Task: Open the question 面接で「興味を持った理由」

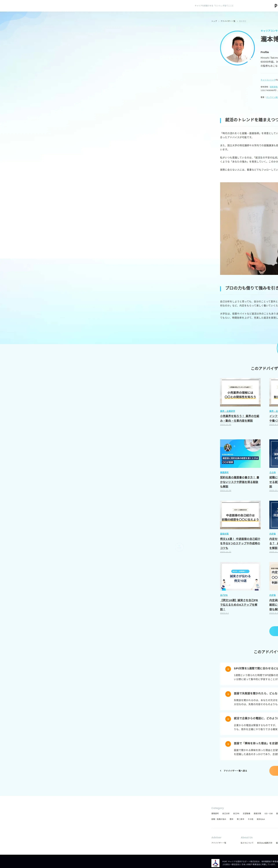Action: point(256,743)
